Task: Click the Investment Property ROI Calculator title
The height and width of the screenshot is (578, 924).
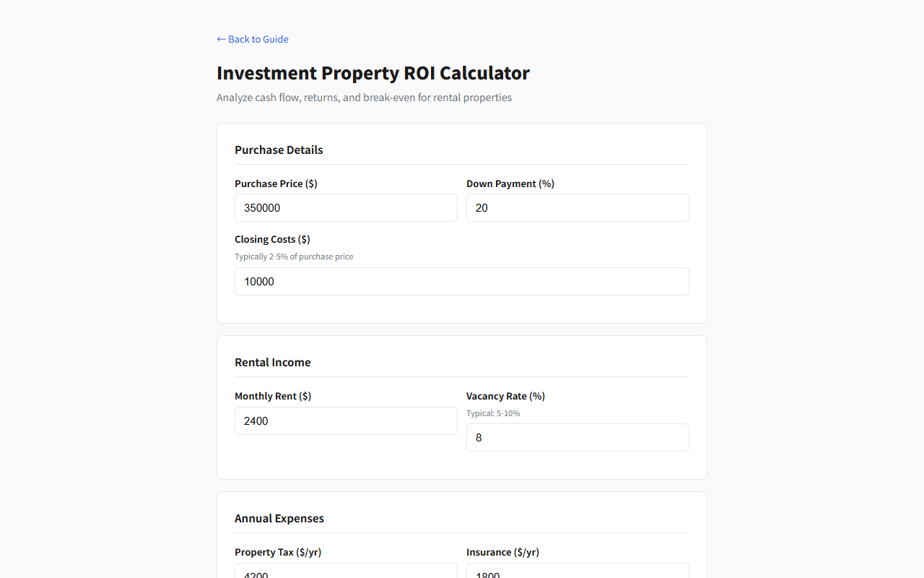Action: click(373, 73)
